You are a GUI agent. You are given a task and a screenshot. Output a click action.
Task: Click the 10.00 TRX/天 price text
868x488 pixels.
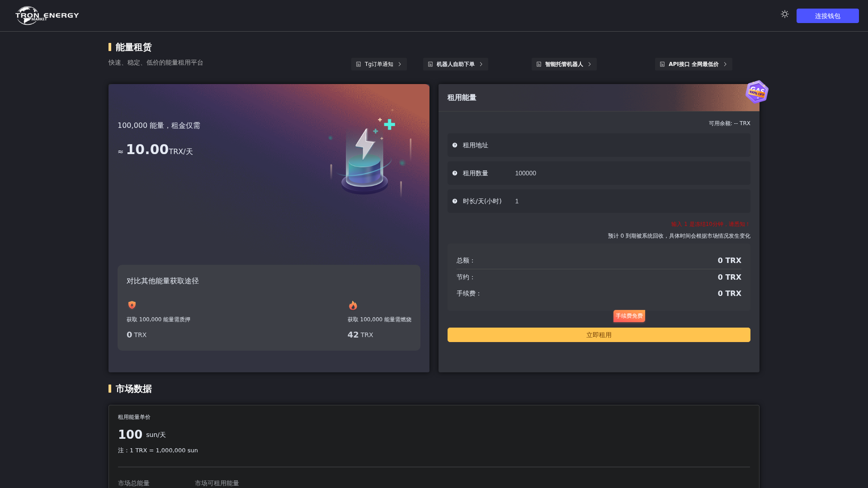point(156,150)
